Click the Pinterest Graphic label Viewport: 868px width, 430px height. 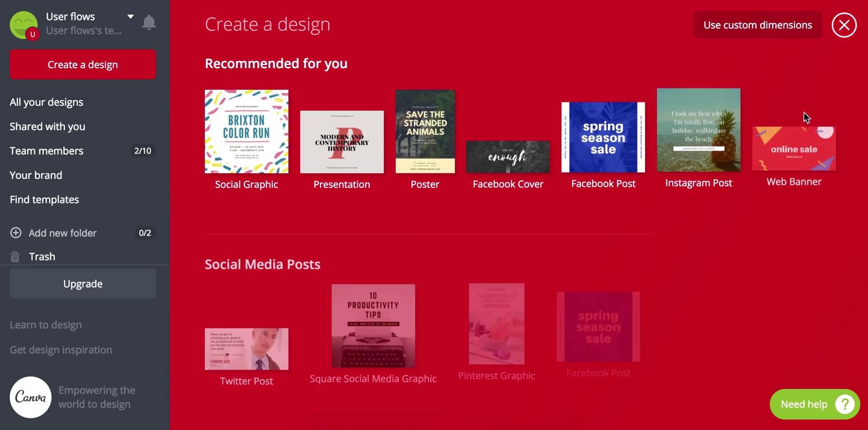tap(496, 375)
